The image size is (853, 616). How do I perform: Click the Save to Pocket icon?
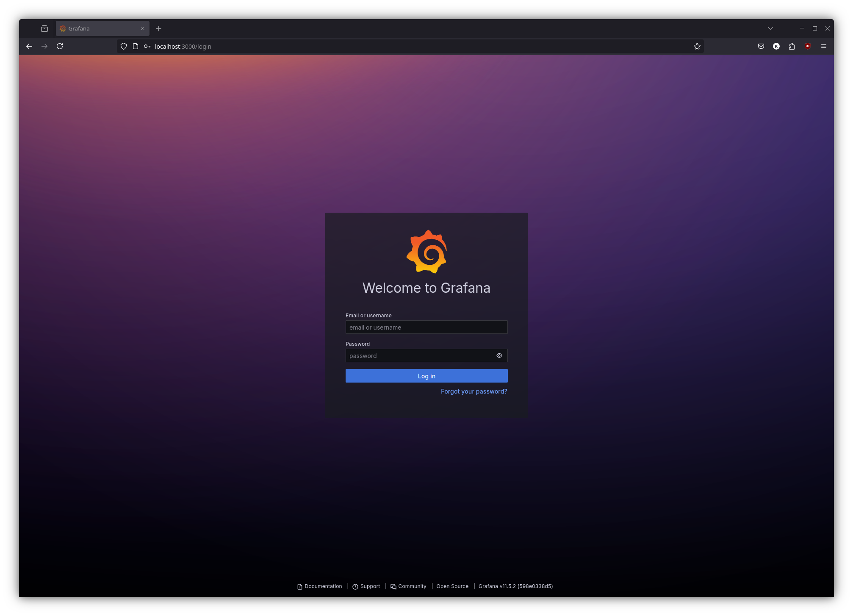761,46
